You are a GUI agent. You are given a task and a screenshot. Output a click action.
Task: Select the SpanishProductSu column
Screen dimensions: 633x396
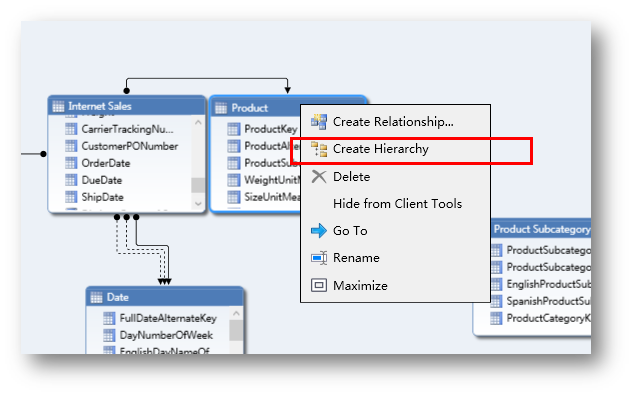549,301
